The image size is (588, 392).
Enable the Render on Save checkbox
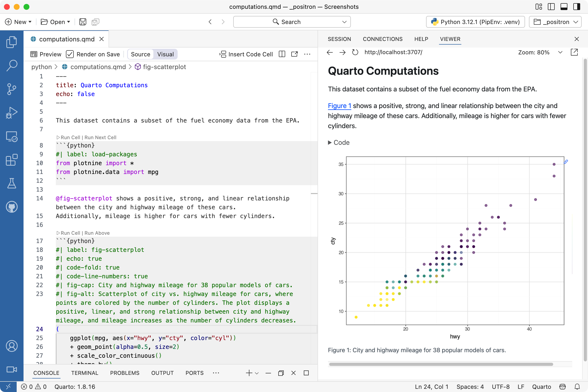(x=70, y=54)
